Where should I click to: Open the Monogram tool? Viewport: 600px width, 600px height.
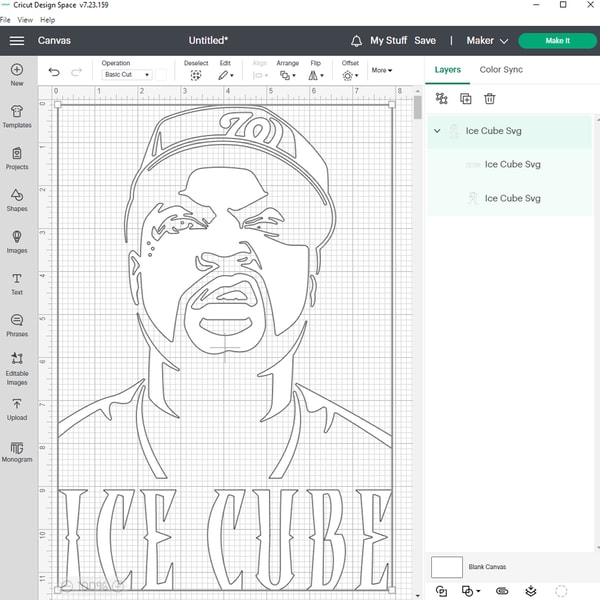[17, 451]
